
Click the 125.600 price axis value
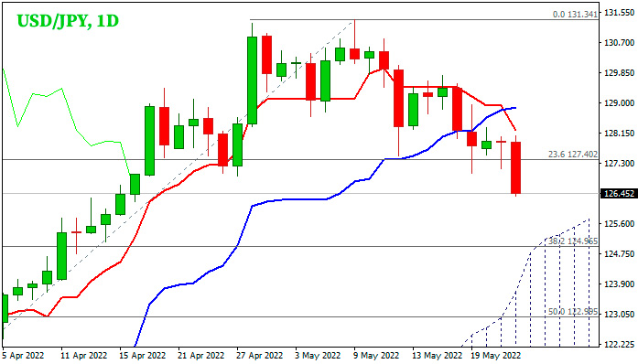pos(620,224)
